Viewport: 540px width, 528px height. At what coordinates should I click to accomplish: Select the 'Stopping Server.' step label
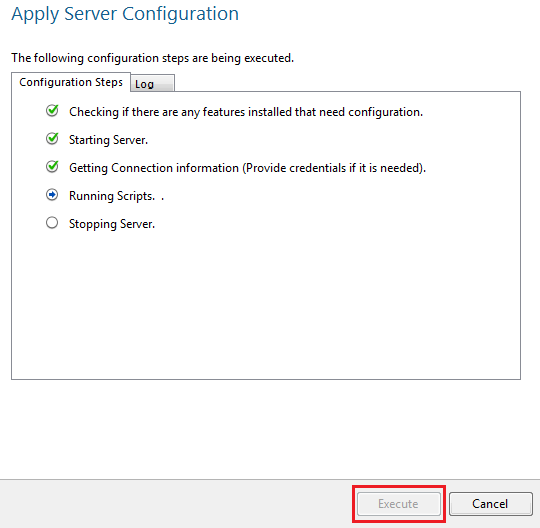(x=112, y=224)
